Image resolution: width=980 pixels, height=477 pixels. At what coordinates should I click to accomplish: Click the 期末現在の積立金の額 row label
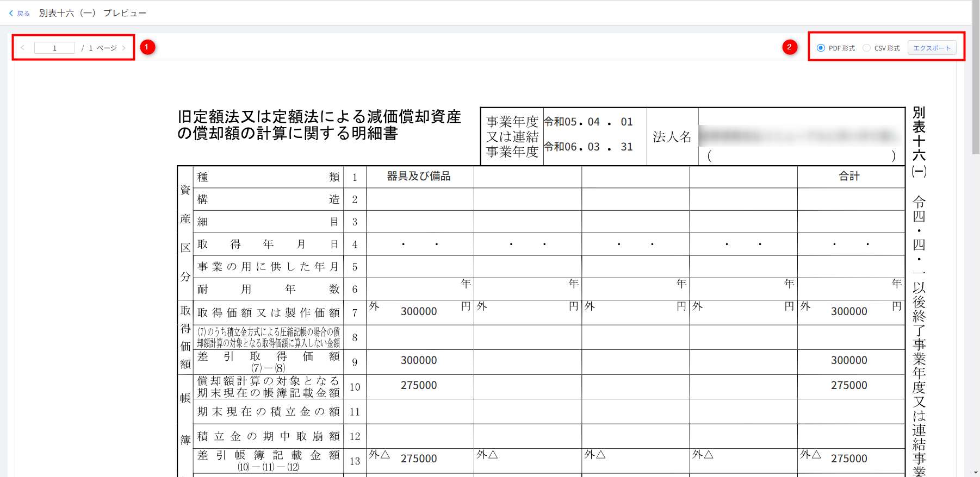point(269,412)
